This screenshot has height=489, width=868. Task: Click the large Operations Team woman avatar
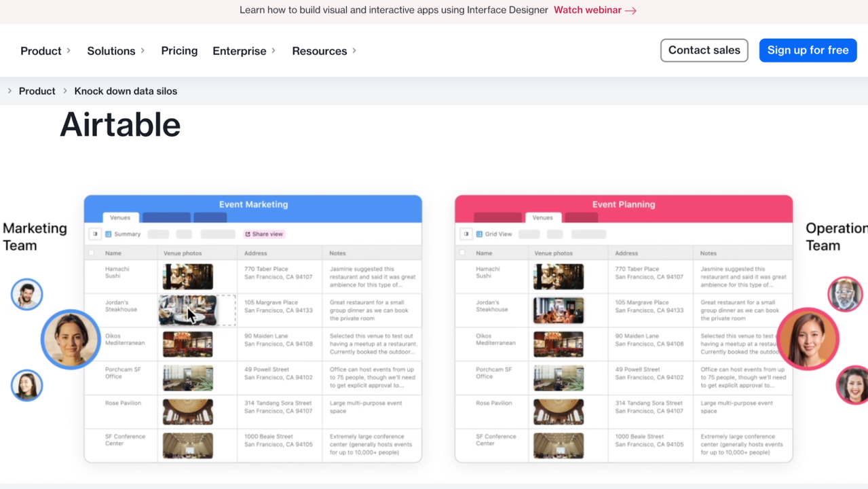(x=808, y=339)
